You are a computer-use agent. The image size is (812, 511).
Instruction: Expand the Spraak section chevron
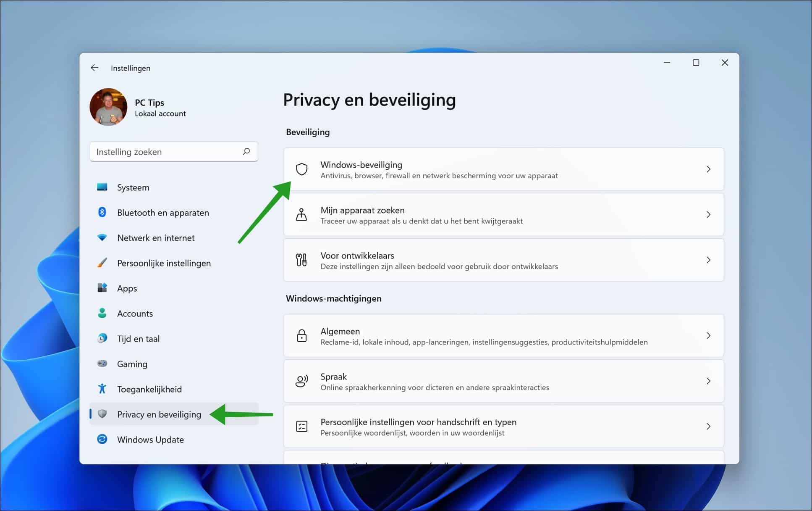coord(709,381)
